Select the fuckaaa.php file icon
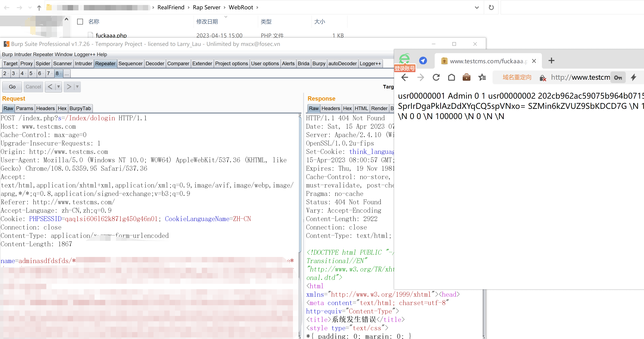The width and height of the screenshot is (644, 339). (x=90, y=35)
